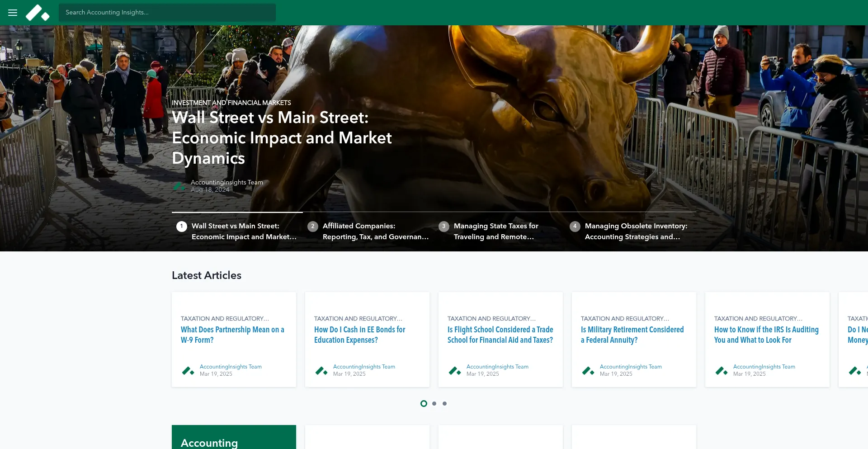Viewport: 868px width, 449px height.
Task: Open the green Accounting category card
Action: pyautogui.click(x=234, y=437)
